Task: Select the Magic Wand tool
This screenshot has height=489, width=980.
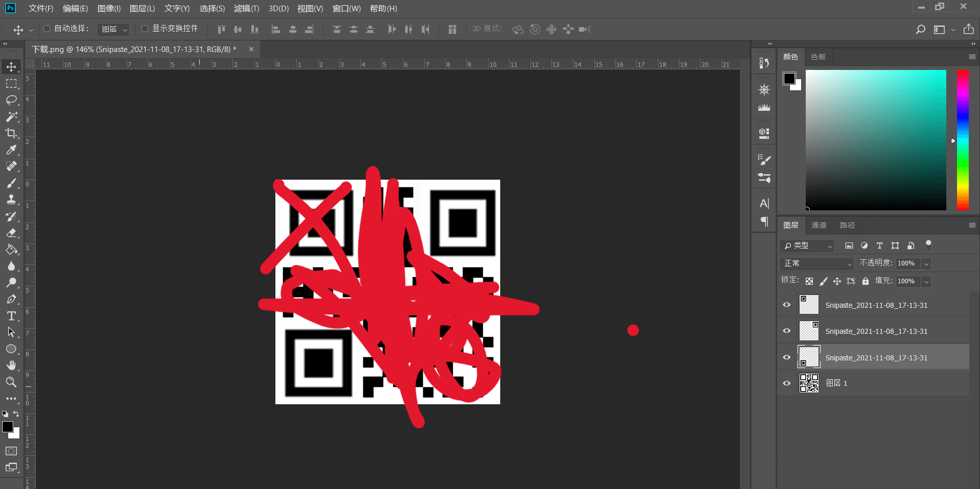Action: (11, 117)
